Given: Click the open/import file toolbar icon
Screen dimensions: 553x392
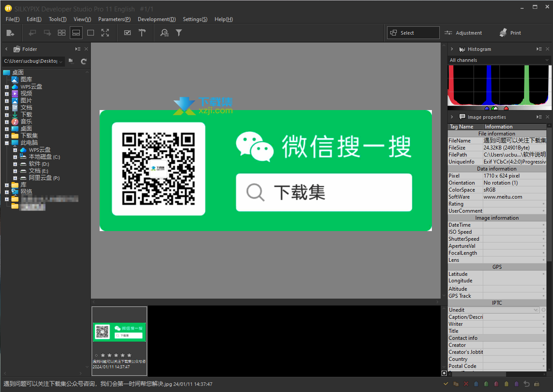Looking at the screenshot, I should point(11,33).
